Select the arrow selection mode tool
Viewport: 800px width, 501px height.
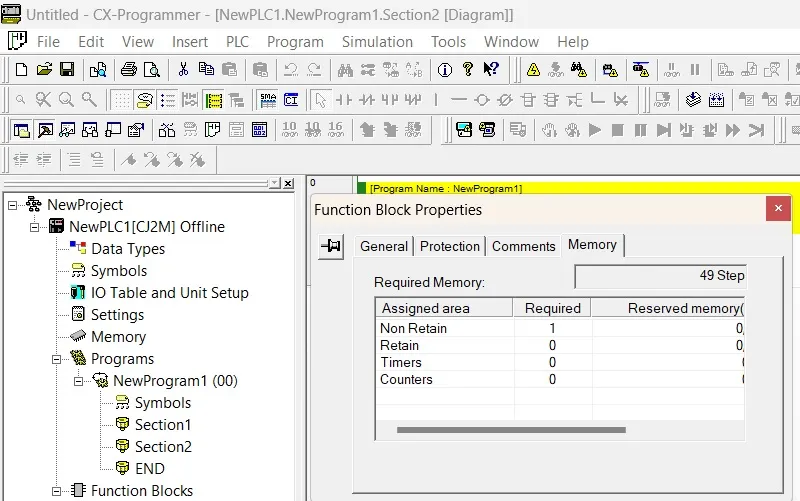point(320,100)
